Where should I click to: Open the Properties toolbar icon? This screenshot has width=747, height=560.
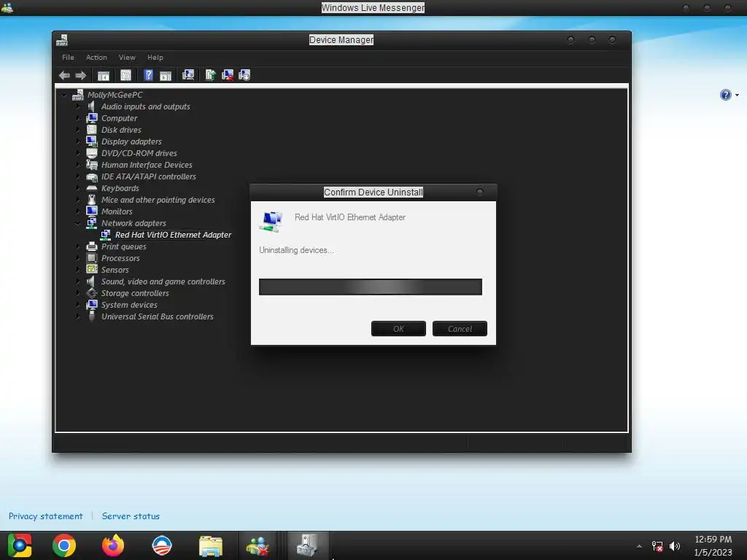[x=125, y=75]
